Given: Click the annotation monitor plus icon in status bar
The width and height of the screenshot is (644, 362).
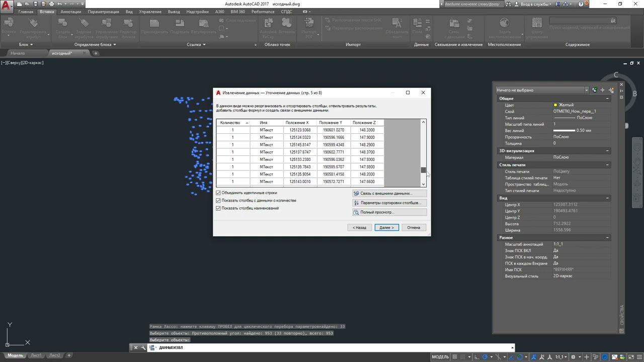Looking at the screenshot, I should pyautogui.click(x=587, y=357).
